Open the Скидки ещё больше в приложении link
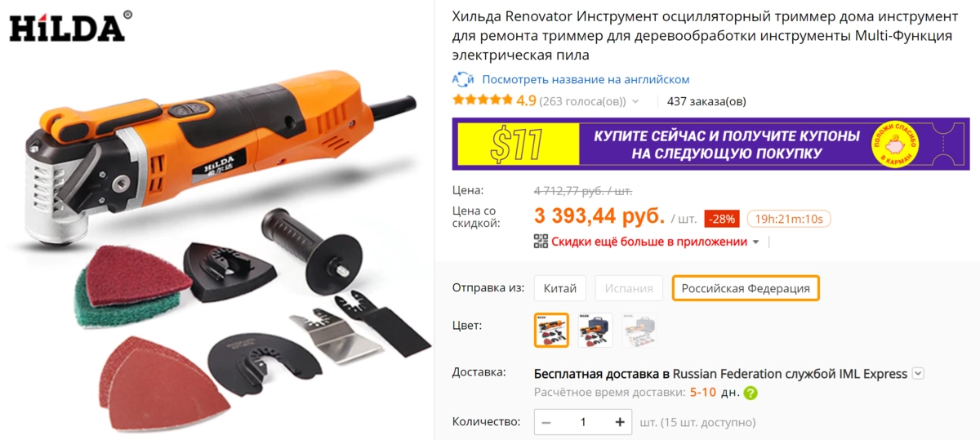The image size is (980, 440). click(x=649, y=242)
